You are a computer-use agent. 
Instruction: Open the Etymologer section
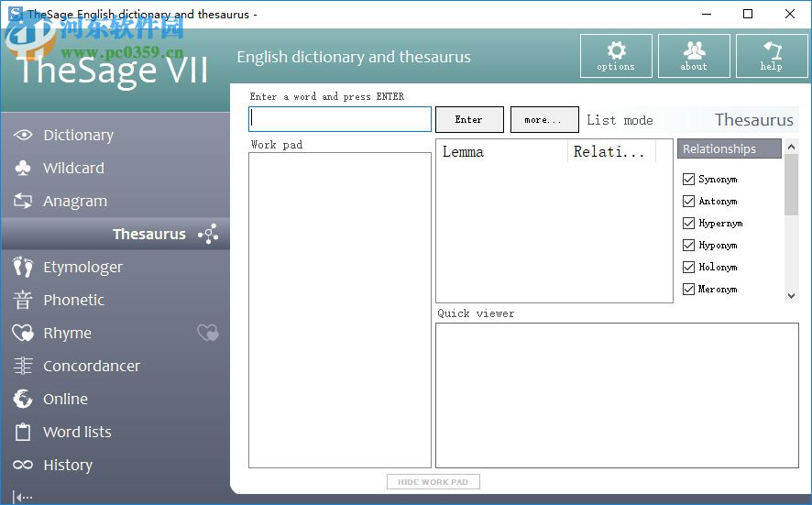point(115,268)
